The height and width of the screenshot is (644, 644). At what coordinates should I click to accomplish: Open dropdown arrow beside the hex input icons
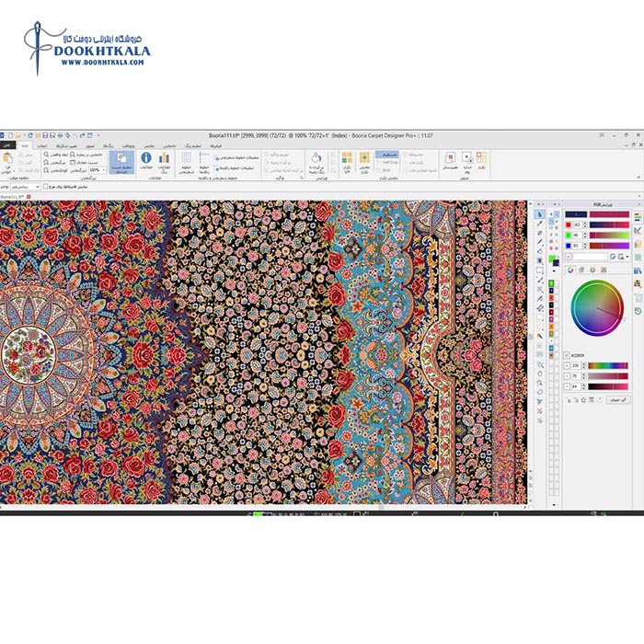click(627, 257)
